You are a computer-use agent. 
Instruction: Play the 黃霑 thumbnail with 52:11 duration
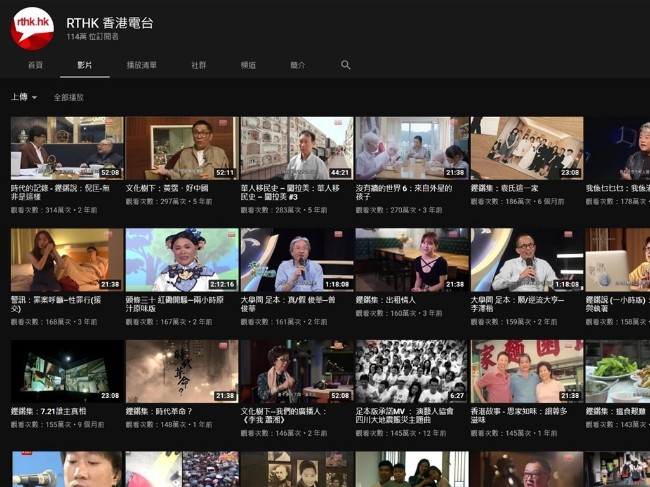(x=182, y=148)
